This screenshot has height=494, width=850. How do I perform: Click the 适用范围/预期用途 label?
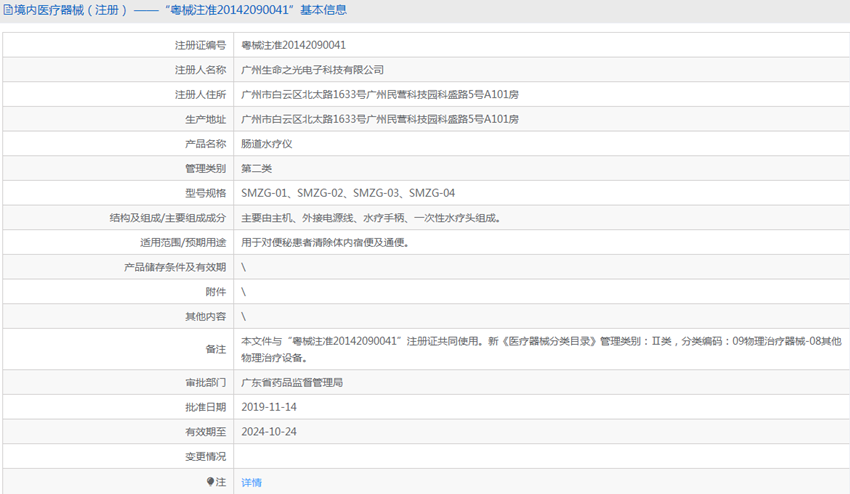point(183,242)
